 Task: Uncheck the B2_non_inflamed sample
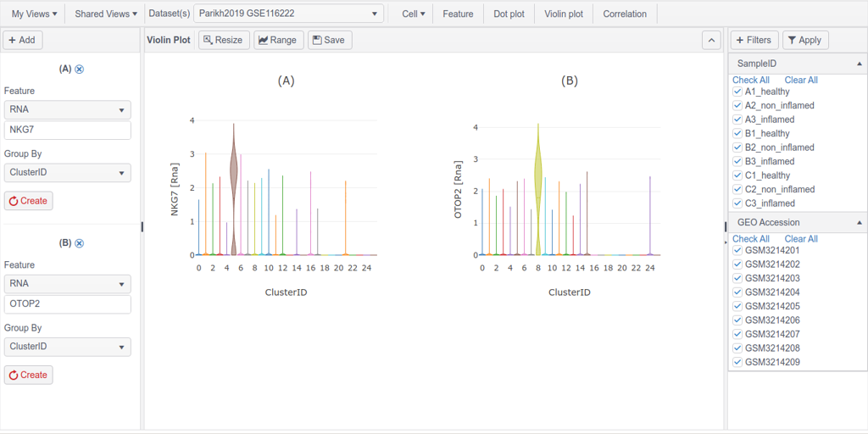point(737,147)
